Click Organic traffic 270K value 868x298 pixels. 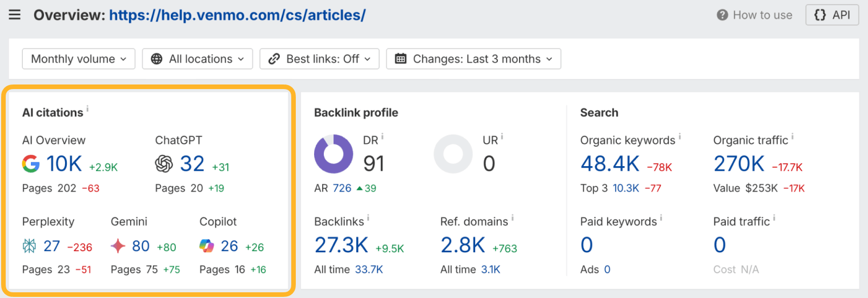point(739,164)
